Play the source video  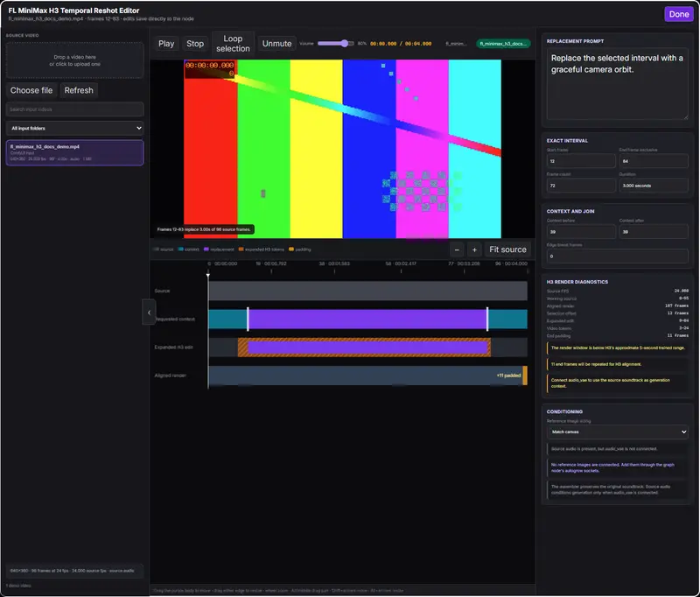[x=166, y=44]
